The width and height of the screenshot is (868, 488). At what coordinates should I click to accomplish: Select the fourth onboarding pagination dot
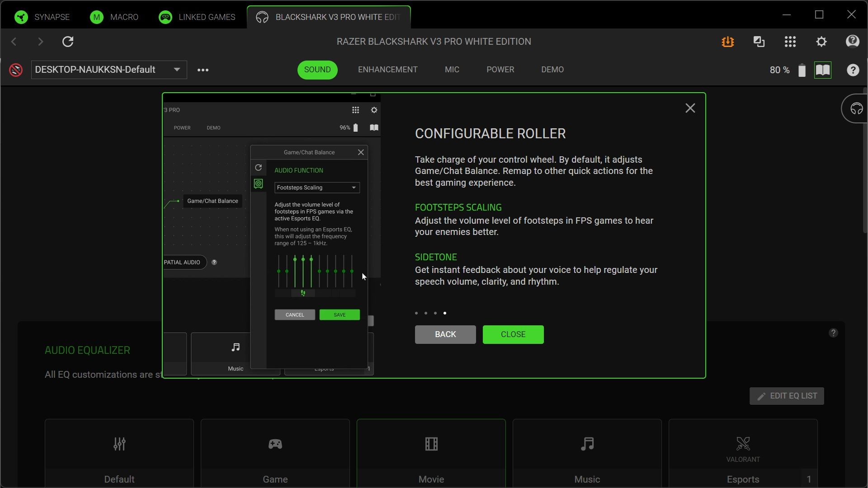[444, 313]
